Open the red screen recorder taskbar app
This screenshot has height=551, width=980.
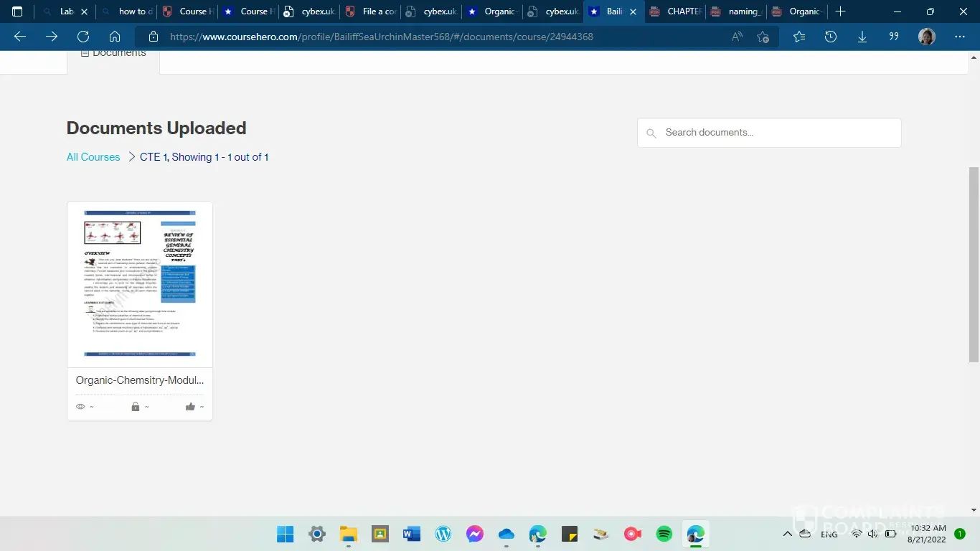click(633, 534)
